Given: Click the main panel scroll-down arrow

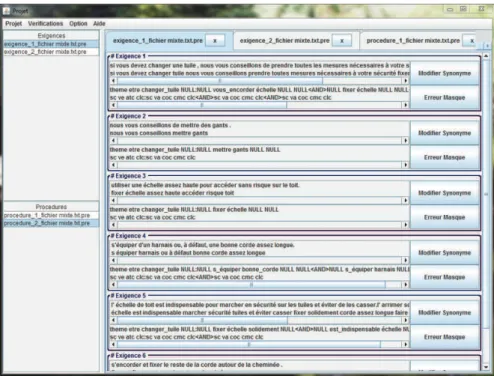Looking at the screenshot, I should [486, 367].
